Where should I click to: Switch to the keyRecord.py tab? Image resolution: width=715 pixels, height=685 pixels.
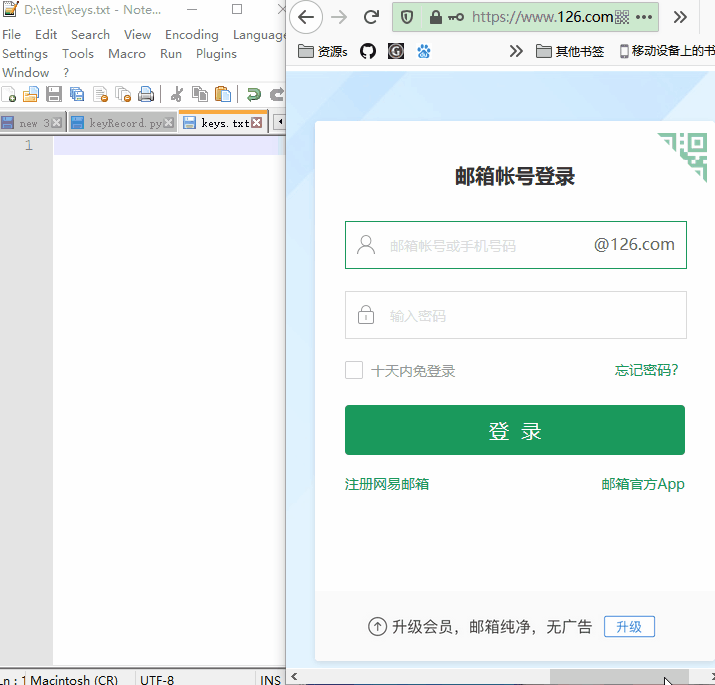(x=123, y=123)
